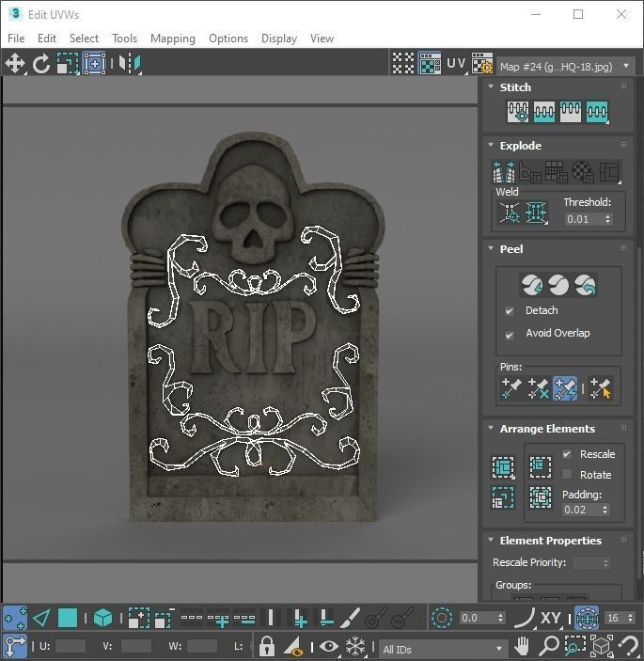
Task: Open texture checker settings gear icon
Action: [482, 64]
